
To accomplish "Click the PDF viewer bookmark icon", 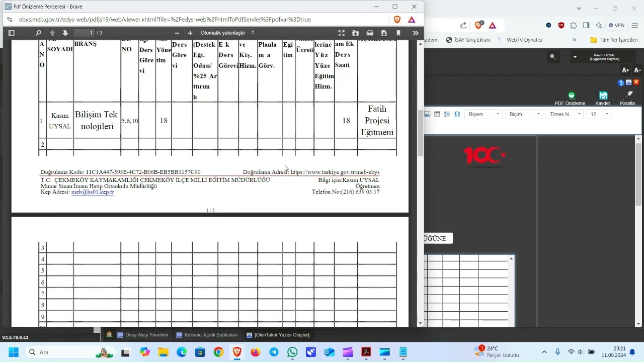I will (x=398, y=33).
